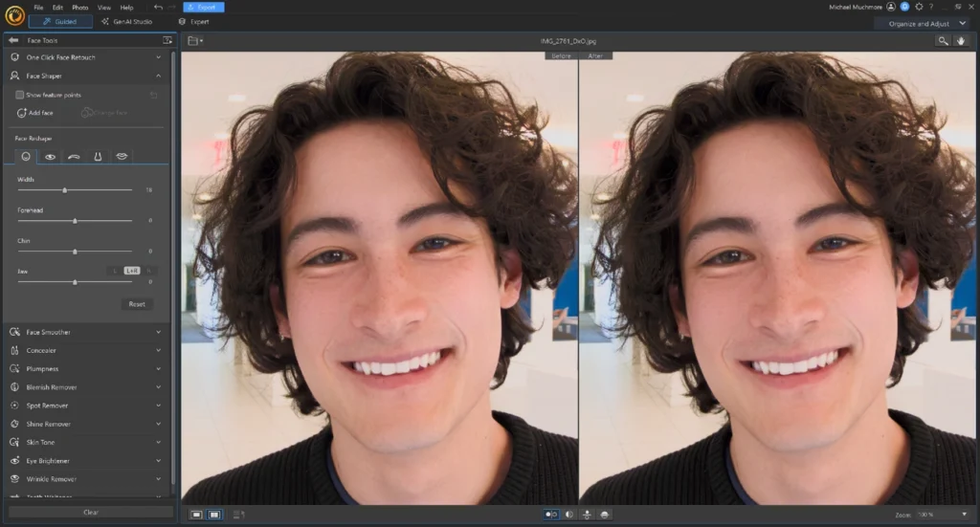This screenshot has height=527, width=980.
Task: Select the lips reshaper icon
Action: [x=122, y=156]
